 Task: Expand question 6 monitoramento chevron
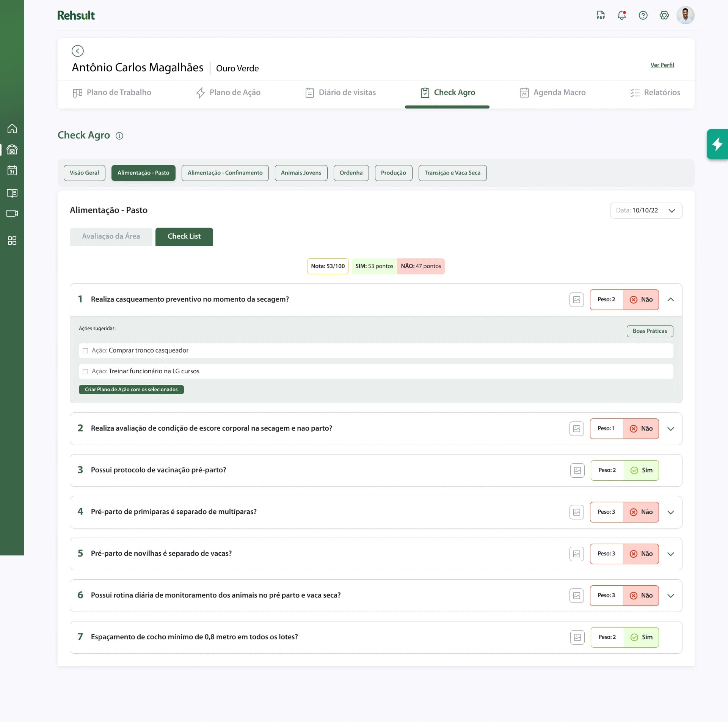[x=671, y=596]
